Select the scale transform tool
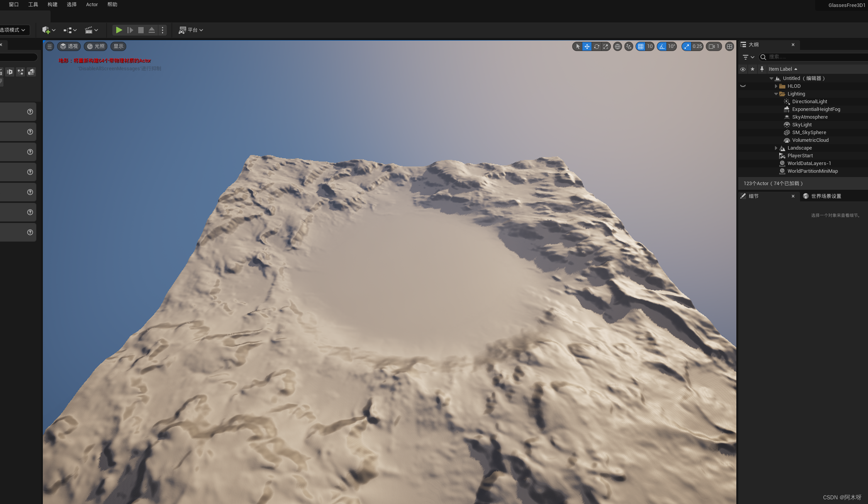The image size is (868, 504). click(605, 46)
